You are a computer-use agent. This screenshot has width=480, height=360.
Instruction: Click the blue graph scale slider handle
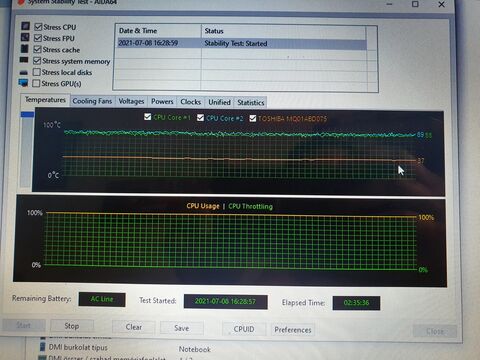click(x=27, y=115)
